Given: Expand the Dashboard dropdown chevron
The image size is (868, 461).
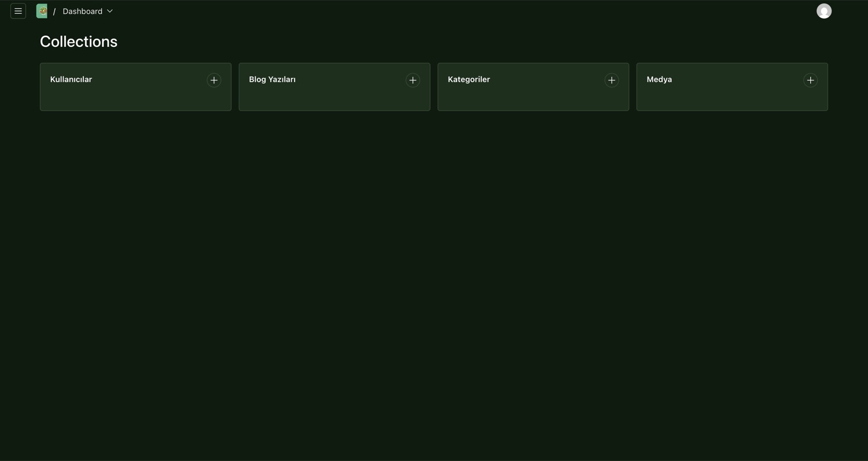Looking at the screenshot, I should (110, 11).
